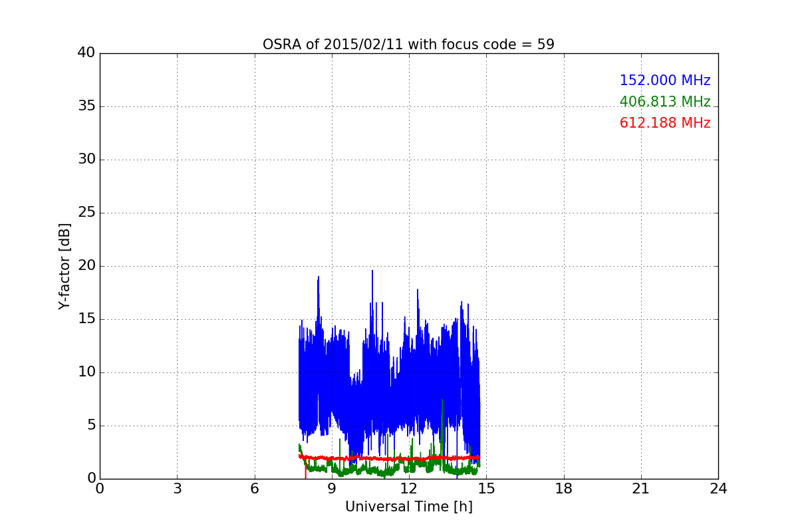Click the Y-factor [dB] axis label
This screenshot has height=532, width=798.
pos(65,266)
